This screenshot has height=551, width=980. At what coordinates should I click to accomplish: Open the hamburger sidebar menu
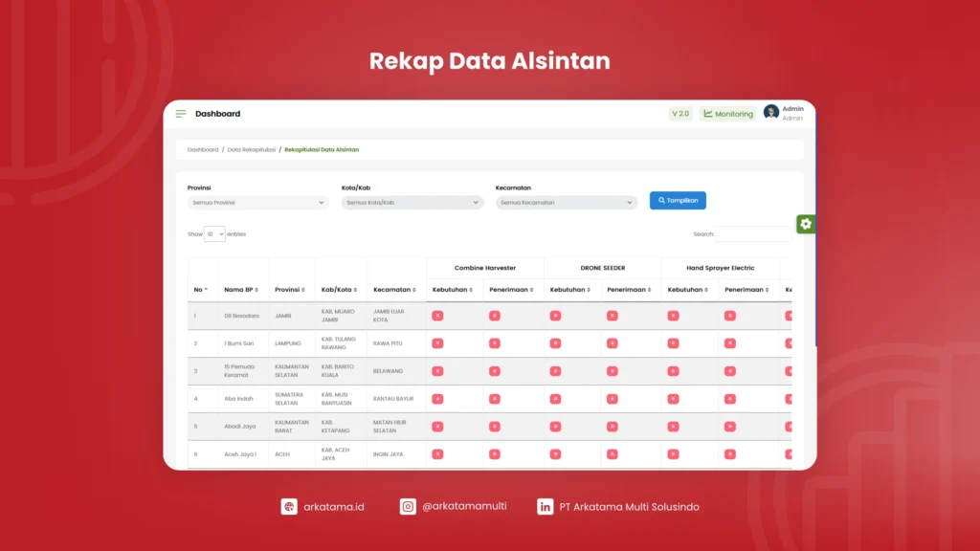181,114
